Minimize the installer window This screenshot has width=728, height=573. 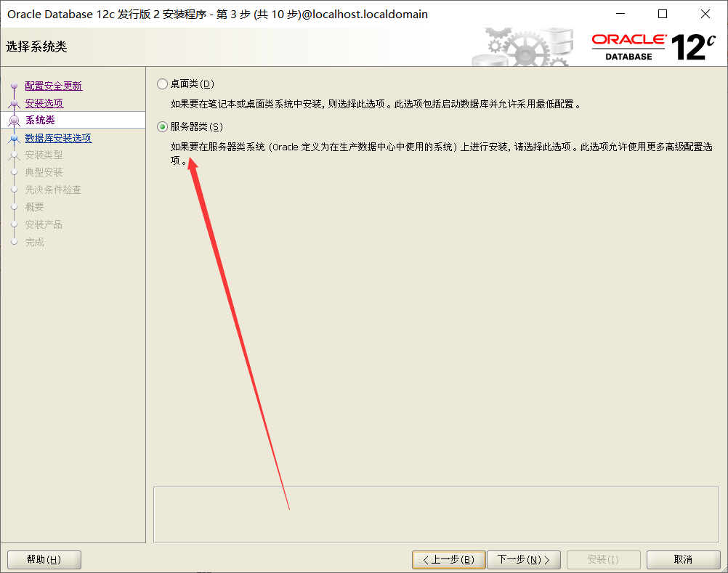tap(620, 14)
